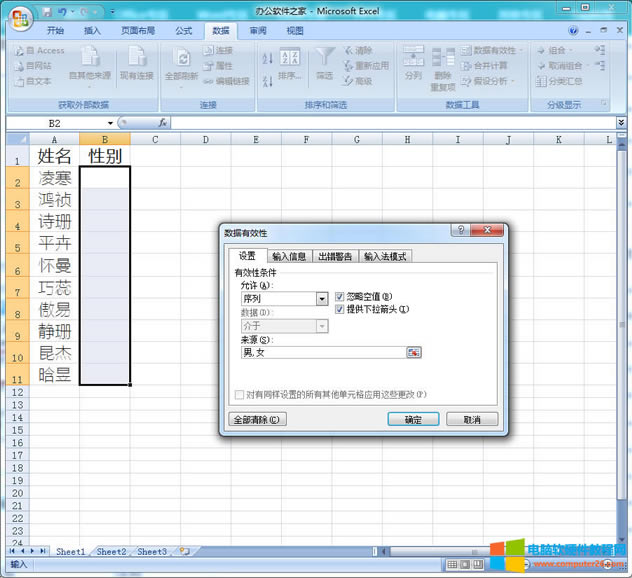Switch to the 出错警告 tab

coord(335,256)
